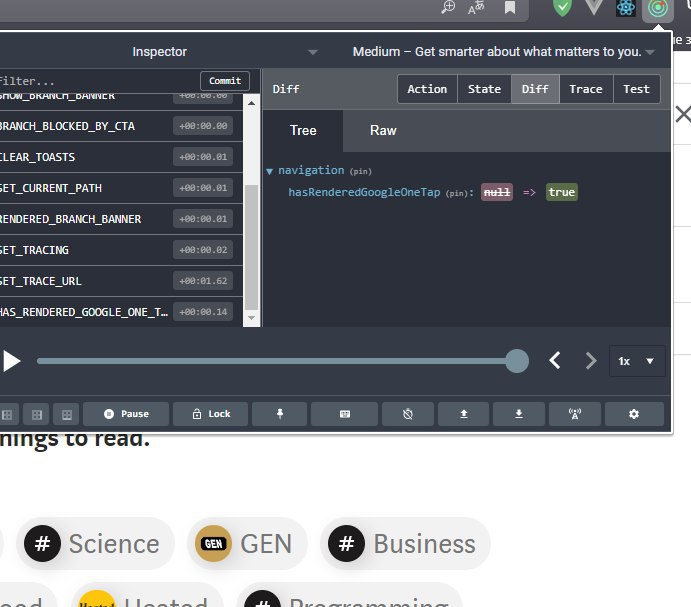The width and height of the screenshot is (691, 607).
Task: Select the SET_CURRENT_PATH action row
Action: point(121,188)
